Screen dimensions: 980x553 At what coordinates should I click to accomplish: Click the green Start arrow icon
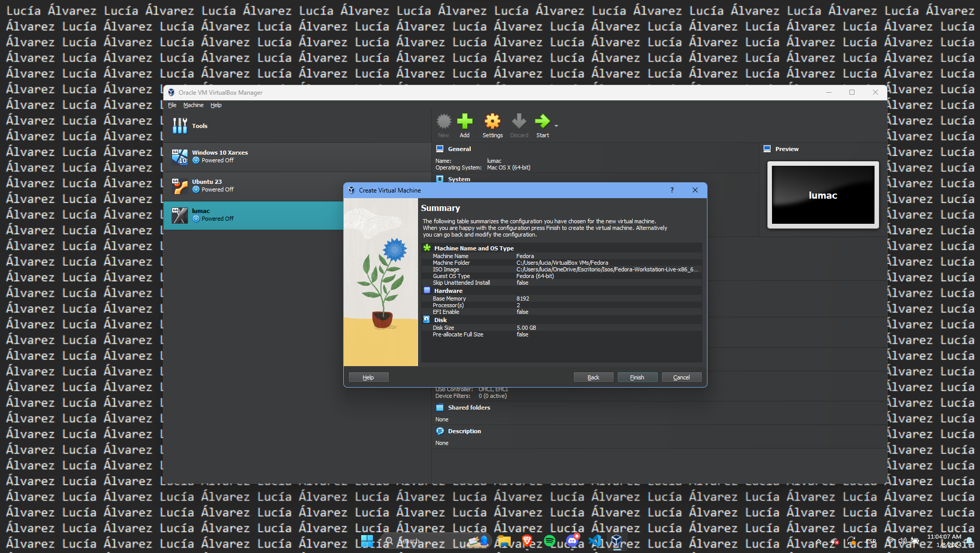click(x=542, y=125)
